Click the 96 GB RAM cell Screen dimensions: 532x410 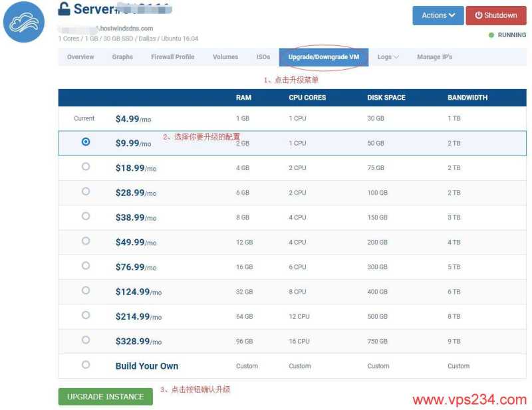pyautogui.click(x=244, y=341)
